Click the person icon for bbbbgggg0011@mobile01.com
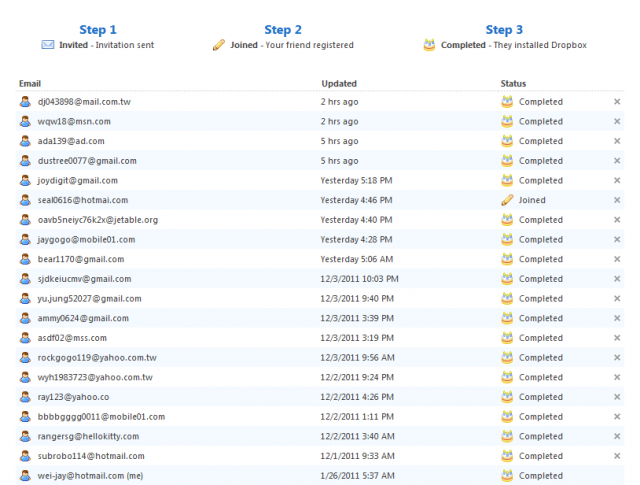 pos(25,416)
